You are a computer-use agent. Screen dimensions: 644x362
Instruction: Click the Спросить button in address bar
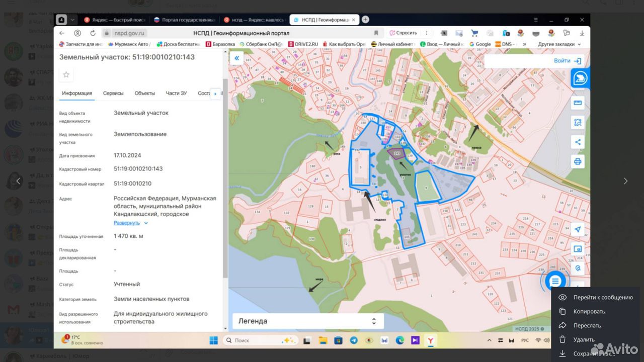point(403,33)
